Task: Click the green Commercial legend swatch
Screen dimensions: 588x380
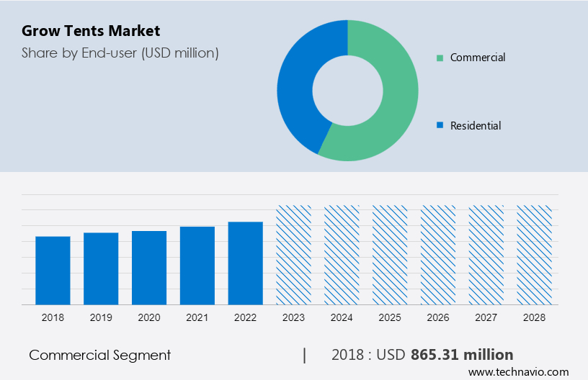Action: 440,58
